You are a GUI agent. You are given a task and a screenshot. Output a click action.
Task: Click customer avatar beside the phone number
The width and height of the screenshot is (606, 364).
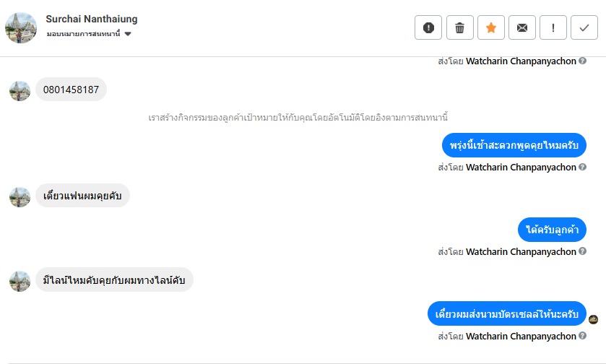(x=20, y=91)
